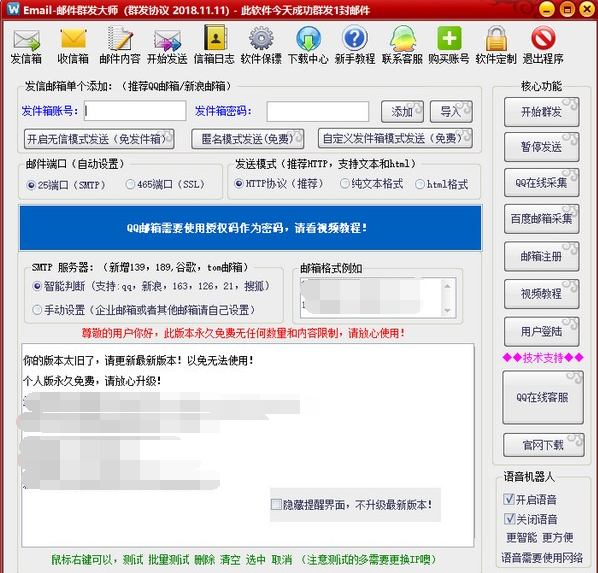Click the red 尊敬的用户你好 notice text

[x=243, y=333]
